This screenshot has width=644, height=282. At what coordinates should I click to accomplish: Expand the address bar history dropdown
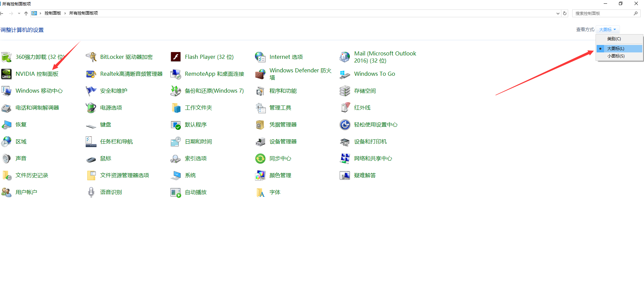[558, 14]
